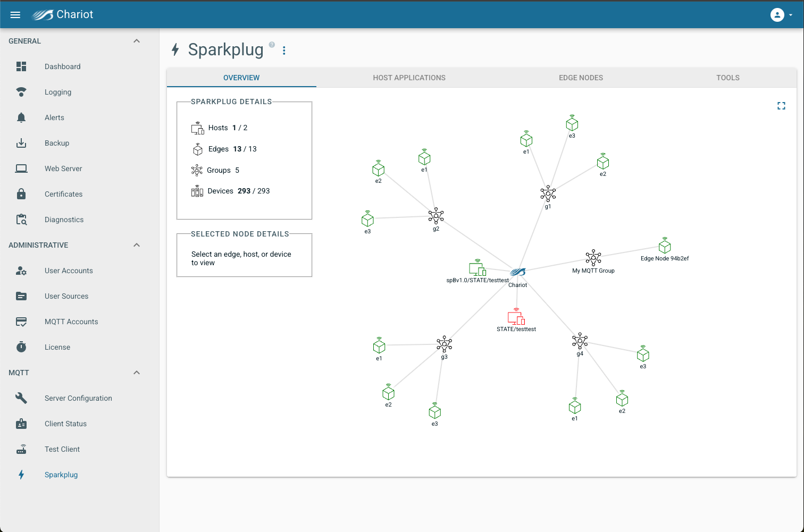Switch to Host Applications tab
This screenshot has width=804, height=532.
coord(409,78)
